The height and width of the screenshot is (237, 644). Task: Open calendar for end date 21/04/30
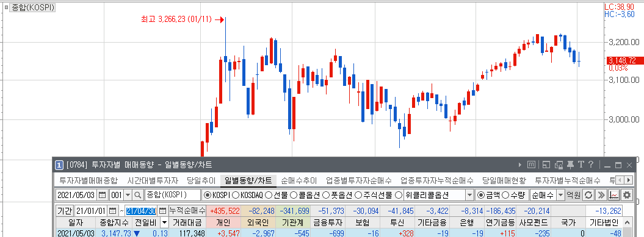point(163,211)
